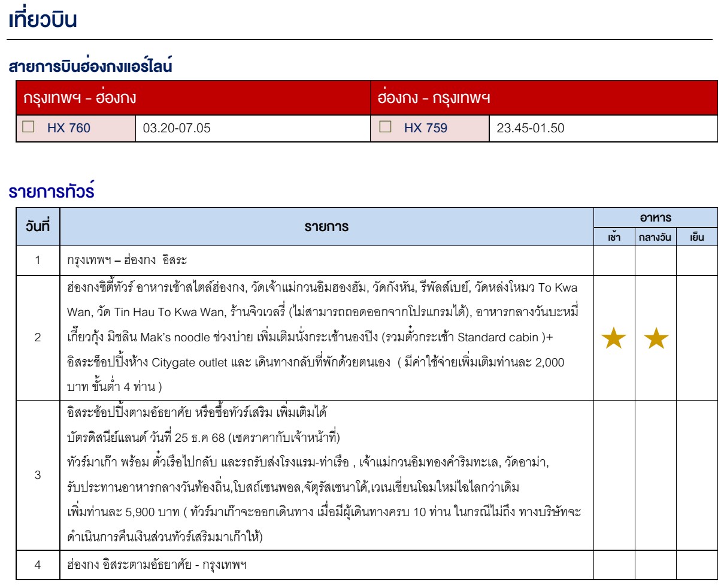Click the อาหาร meals header
Screen dimensions: 724x588
pyautogui.click(x=655, y=217)
